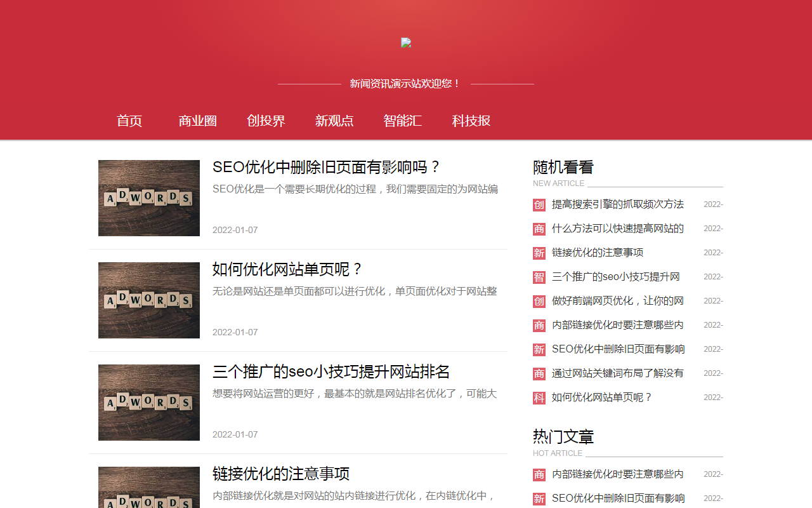Open the 首页 navigation item
The image size is (812, 508).
pos(129,121)
